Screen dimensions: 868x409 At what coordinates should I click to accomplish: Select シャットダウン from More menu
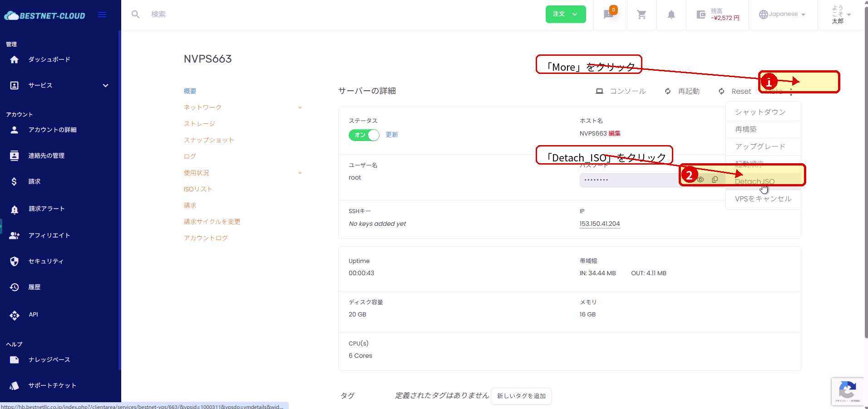click(760, 112)
